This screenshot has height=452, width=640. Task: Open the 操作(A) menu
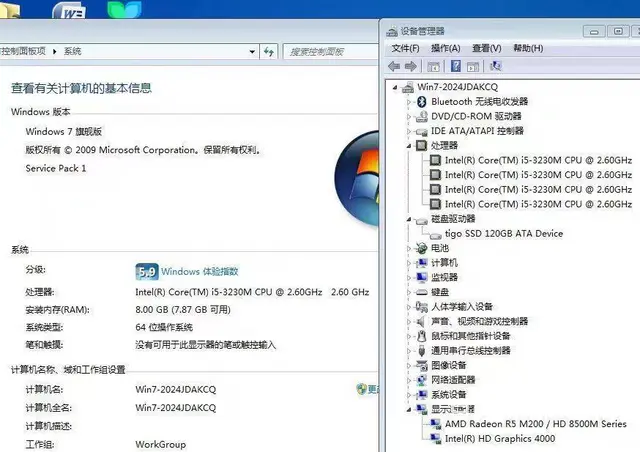click(446, 48)
